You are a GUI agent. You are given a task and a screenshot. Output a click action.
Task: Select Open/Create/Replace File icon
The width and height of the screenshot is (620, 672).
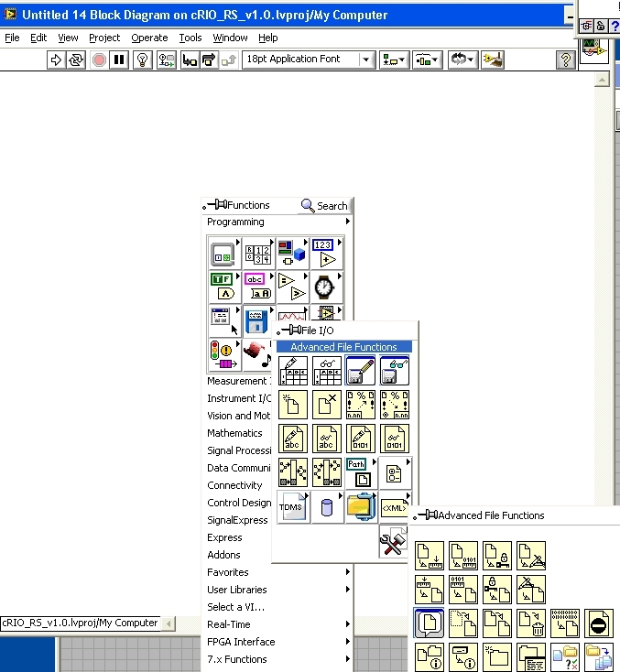point(293,404)
